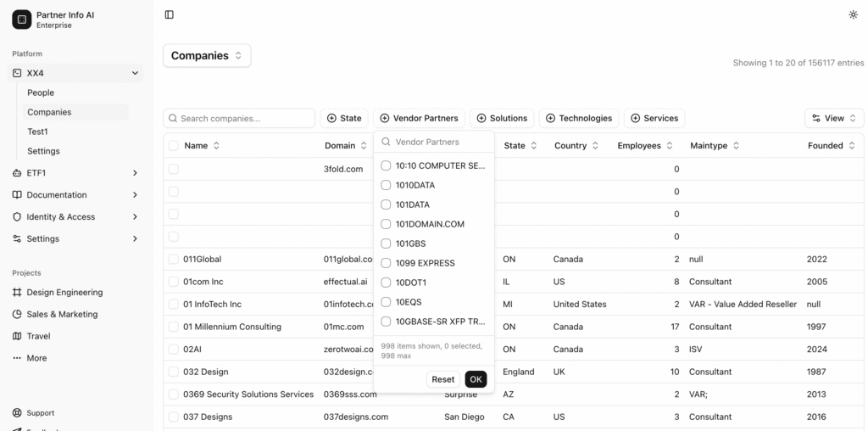Select the 011Global row checkbox
Image resolution: width=868 pixels, height=431 pixels.
point(174,259)
